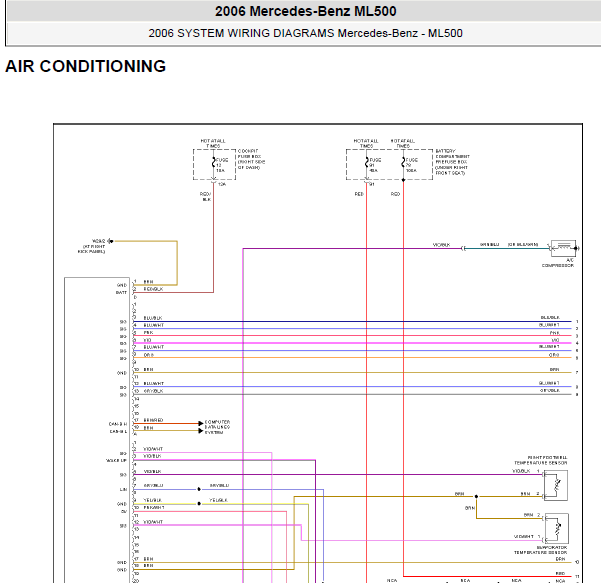Click 'BATTERY COMPARTMENT PREFUSE BOX' label
Viewport: 601px width, 583px height.
(452, 162)
